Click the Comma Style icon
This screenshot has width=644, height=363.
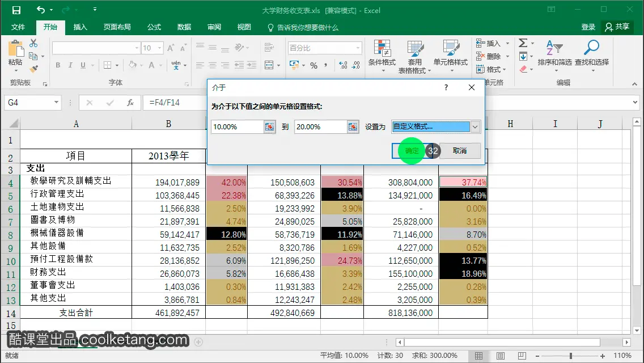point(326,65)
